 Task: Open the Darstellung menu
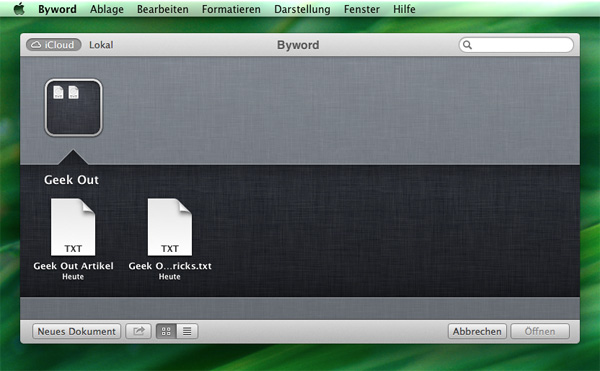[302, 9]
